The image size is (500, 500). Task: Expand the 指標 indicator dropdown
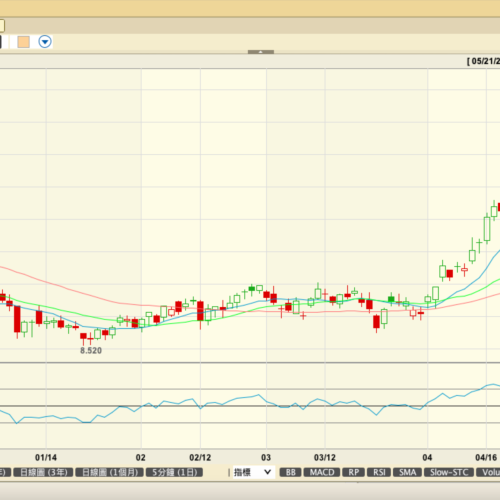tap(253, 472)
